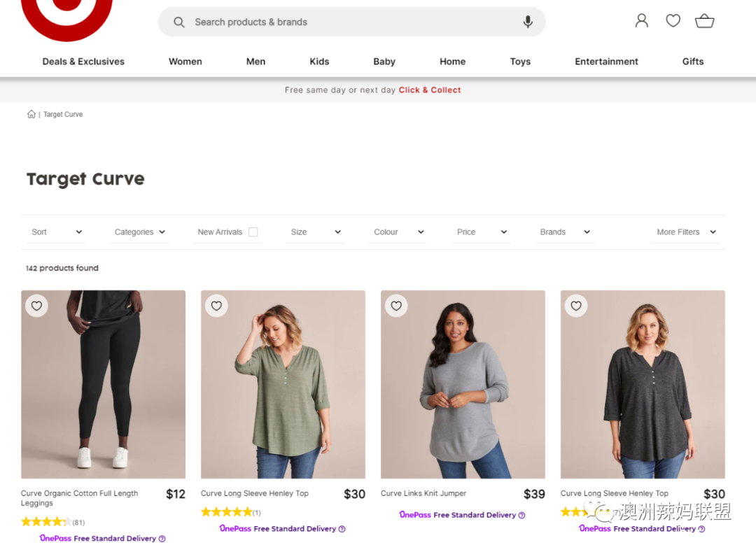Open Curve Organic Cotton Full Length Leggings title

[x=80, y=498]
